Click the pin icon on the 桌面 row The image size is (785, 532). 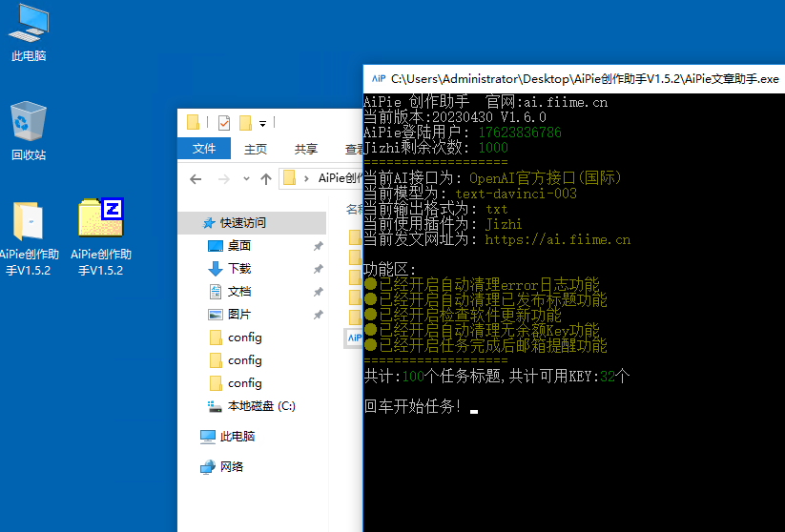[x=318, y=246]
